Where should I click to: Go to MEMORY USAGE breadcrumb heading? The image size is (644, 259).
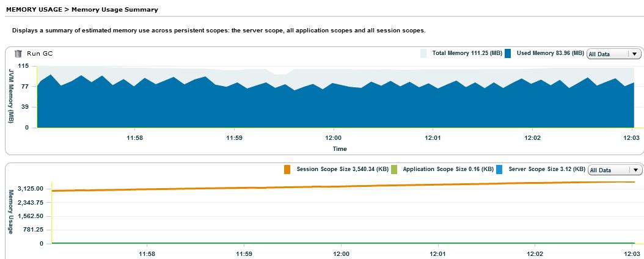point(31,10)
